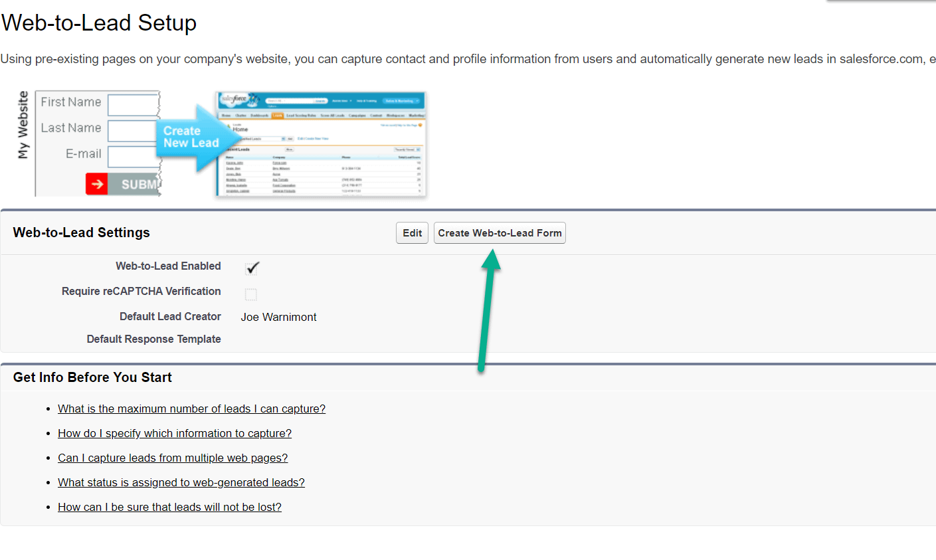Viewport: 936px width, 560px height.
Task: Click the 'Require reCAPTCHA Verification' label
Action: point(141,291)
